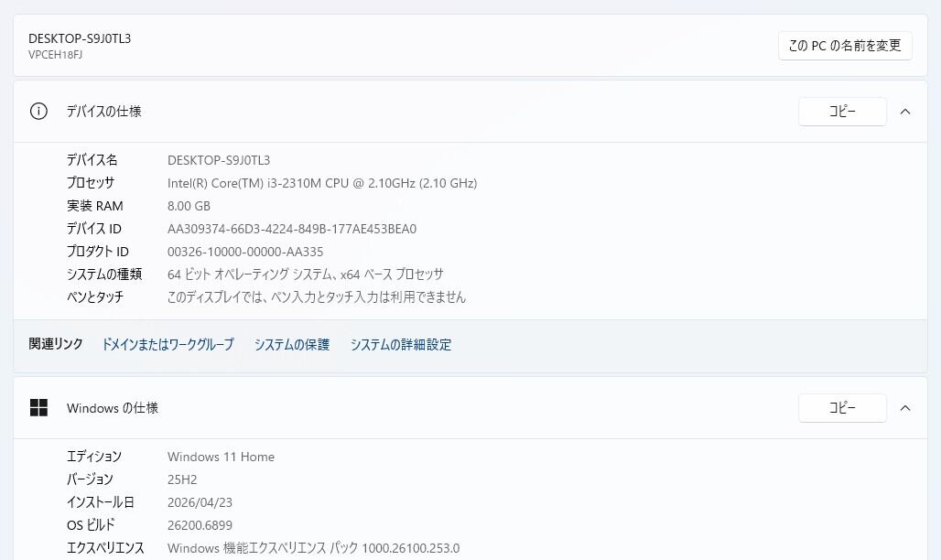
Task: Click the Windows logo icon beside Windows の仕様
Action: [38, 408]
